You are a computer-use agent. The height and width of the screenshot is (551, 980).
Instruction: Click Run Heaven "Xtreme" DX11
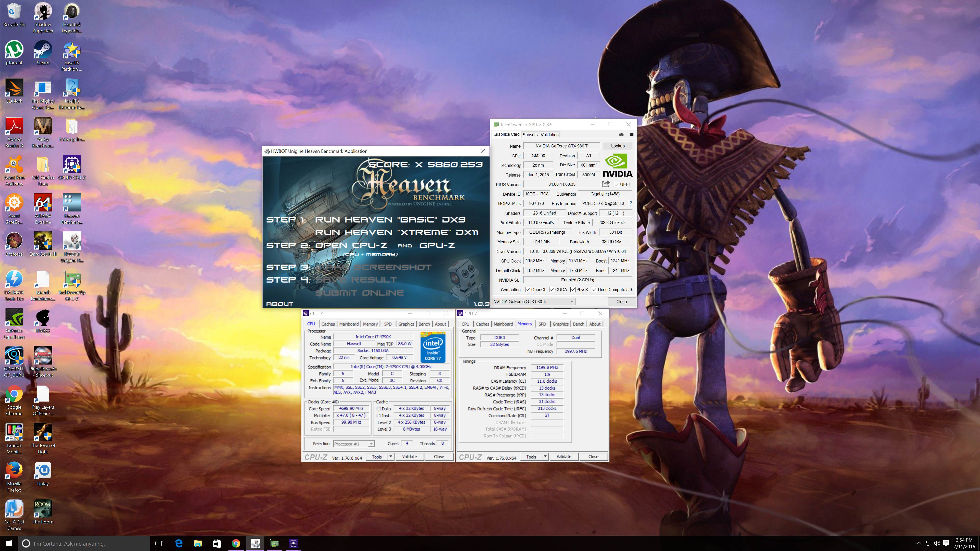396,232
